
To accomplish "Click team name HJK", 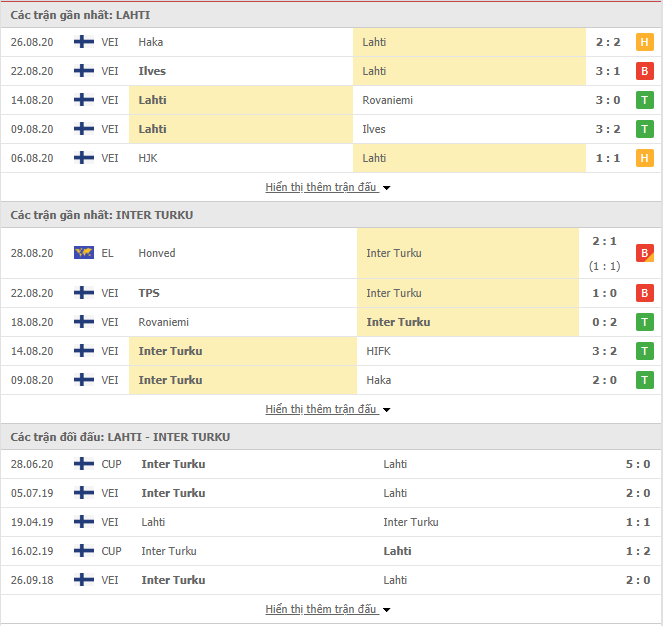I will [148, 158].
